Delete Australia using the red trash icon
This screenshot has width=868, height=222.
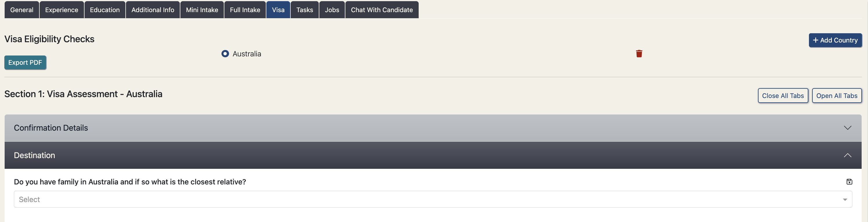pos(639,54)
